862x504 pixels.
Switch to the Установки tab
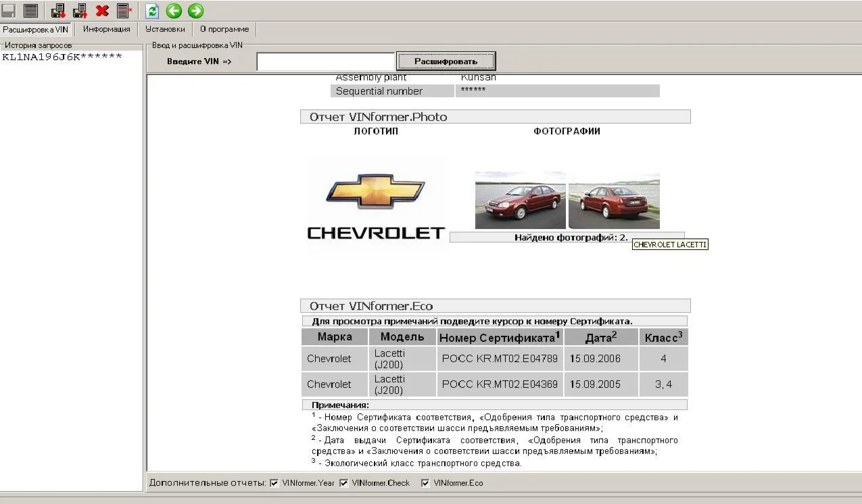pyautogui.click(x=165, y=29)
